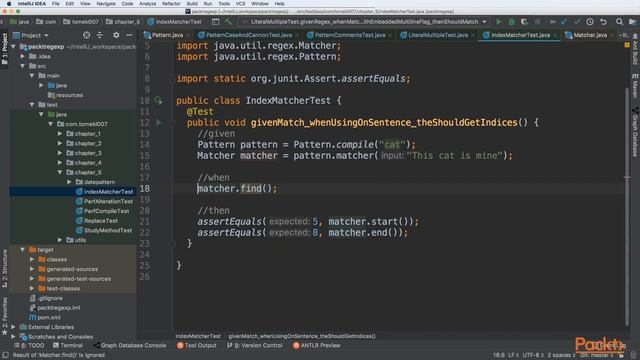
Task: Open Project panel settings gear
Action: 116,35
